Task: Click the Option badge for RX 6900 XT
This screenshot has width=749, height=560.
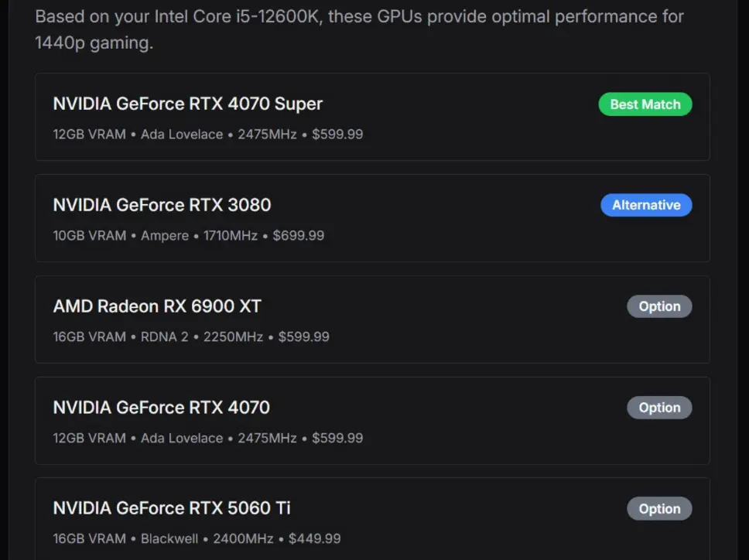Action: tap(659, 306)
